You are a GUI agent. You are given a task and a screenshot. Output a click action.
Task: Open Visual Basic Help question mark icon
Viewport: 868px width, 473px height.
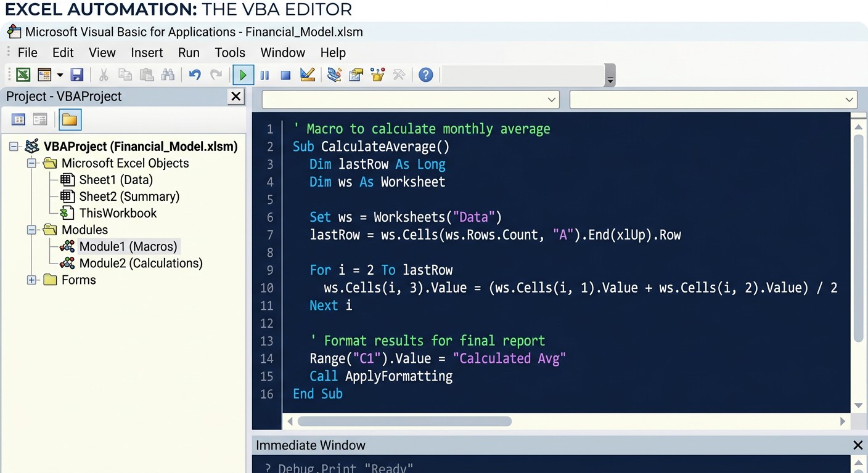[x=425, y=75]
